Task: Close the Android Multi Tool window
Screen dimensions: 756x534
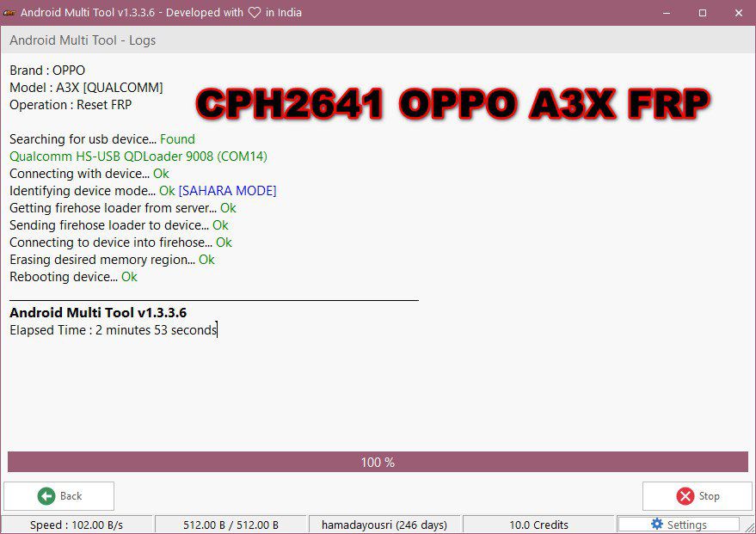Action: point(739,13)
